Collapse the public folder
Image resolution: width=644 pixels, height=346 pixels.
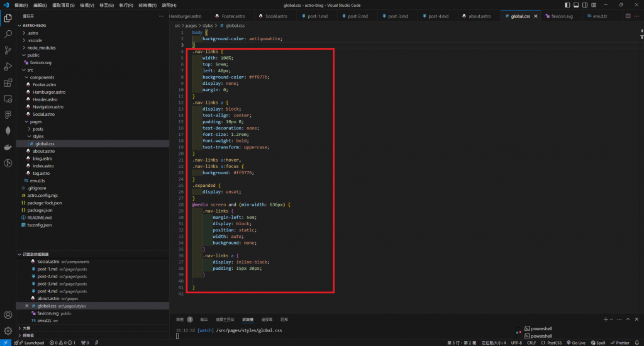pyautogui.click(x=24, y=55)
